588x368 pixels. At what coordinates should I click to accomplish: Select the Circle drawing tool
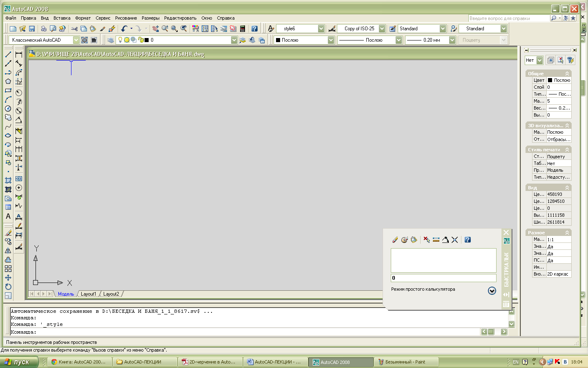(8, 108)
